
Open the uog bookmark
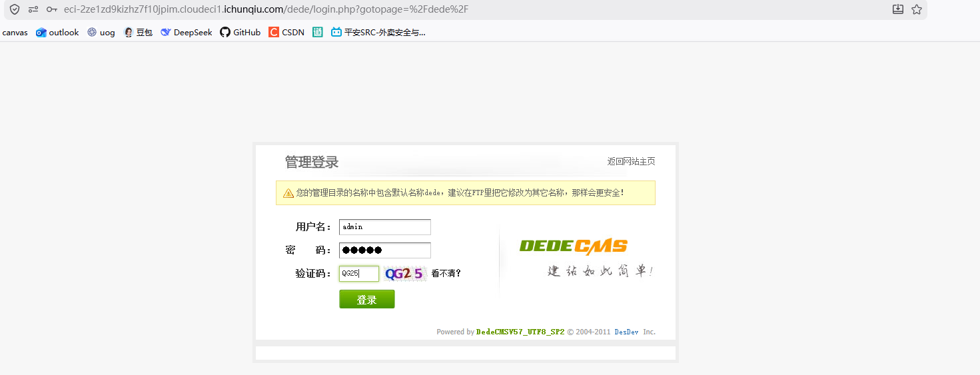(101, 32)
